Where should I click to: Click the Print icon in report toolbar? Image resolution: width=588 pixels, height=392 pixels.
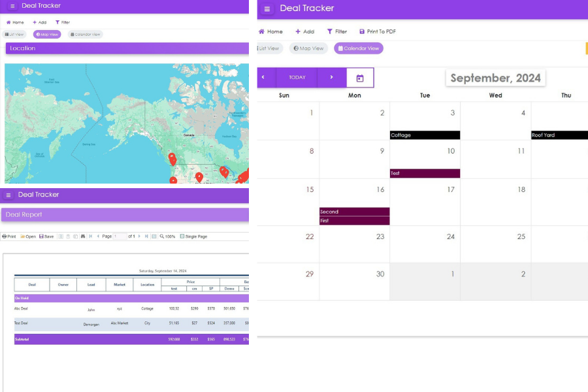coord(9,237)
